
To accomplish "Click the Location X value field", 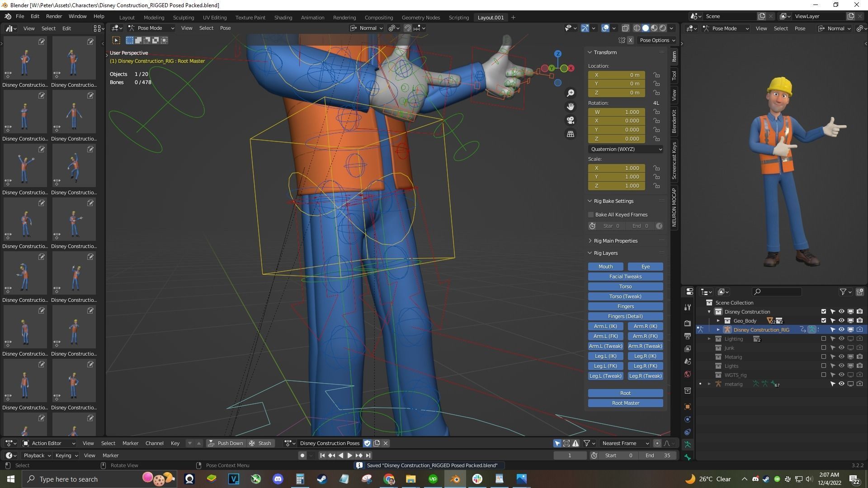I will pyautogui.click(x=617, y=75).
